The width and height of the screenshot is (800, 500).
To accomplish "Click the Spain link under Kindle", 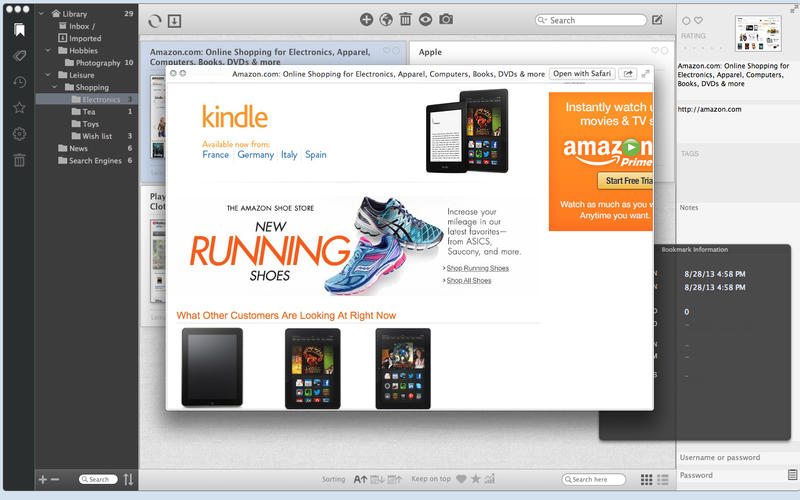I will [x=316, y=155].
